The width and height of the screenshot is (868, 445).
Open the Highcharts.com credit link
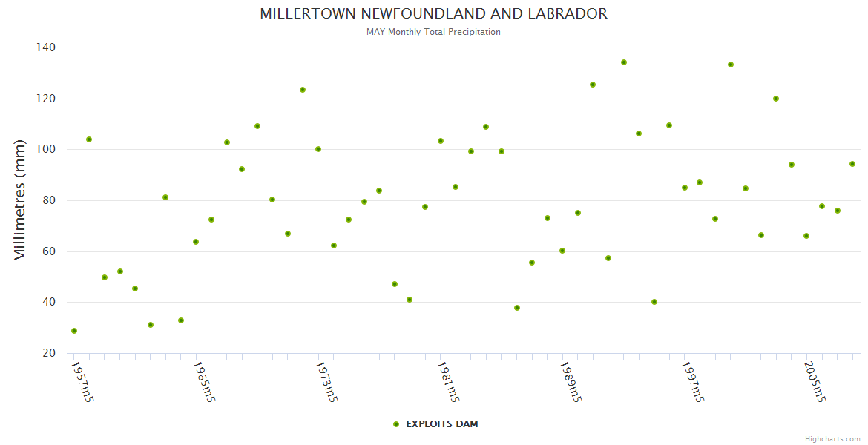coord(832,438)
